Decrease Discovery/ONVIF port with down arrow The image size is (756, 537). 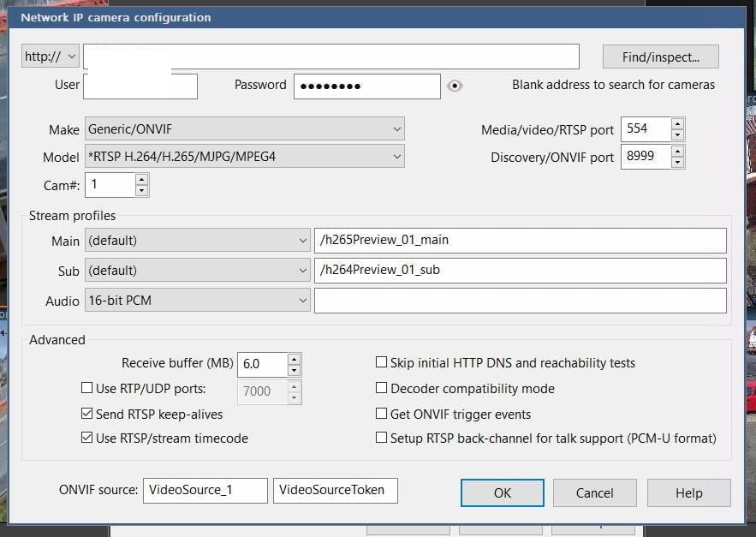point(677,163)
